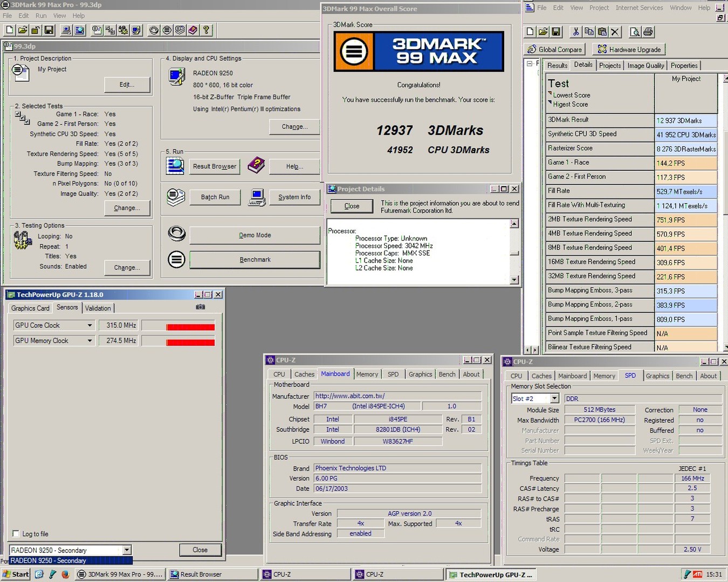Click GPU Core Clock red sensor graph

(178, 325)
